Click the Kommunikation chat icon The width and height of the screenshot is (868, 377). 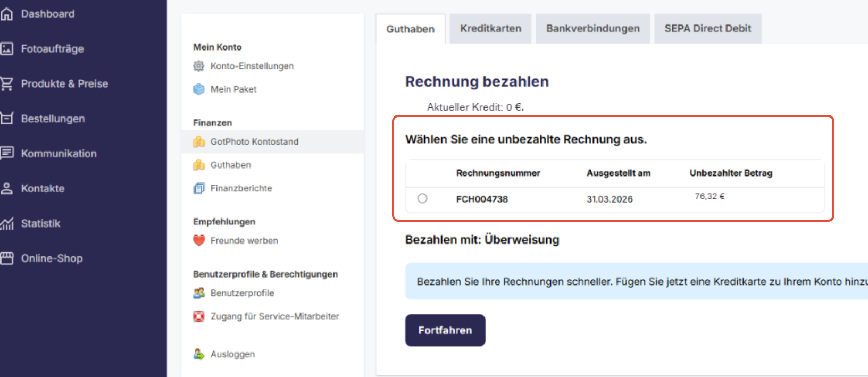(6, 153)
